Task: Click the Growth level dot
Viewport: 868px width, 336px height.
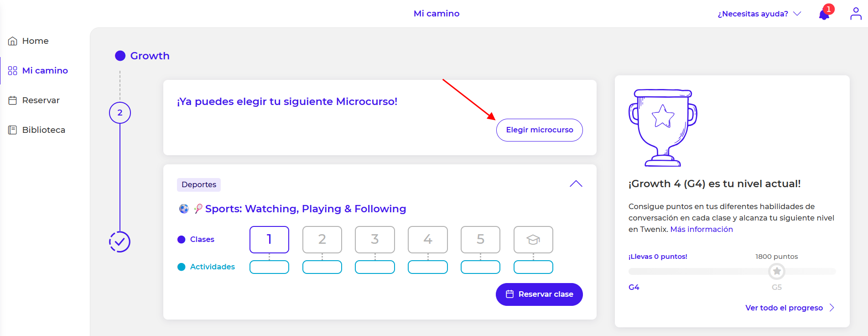Action: [x=120, y=56]
